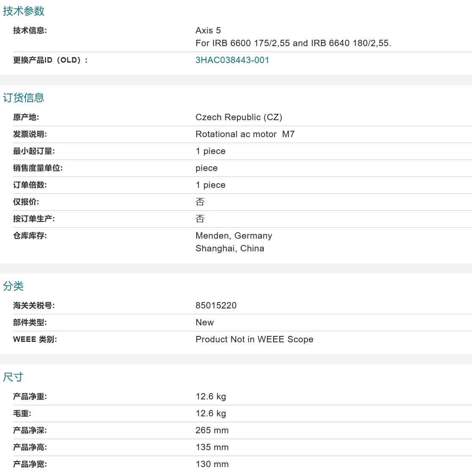Select the 毛重 label
This screenshot has width=472, height=476.
pos(22,414)
